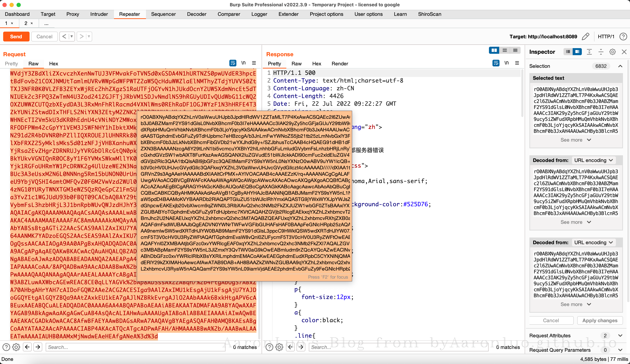Jump to next request search match
630x364 pixels.
(x=38, y=347)
